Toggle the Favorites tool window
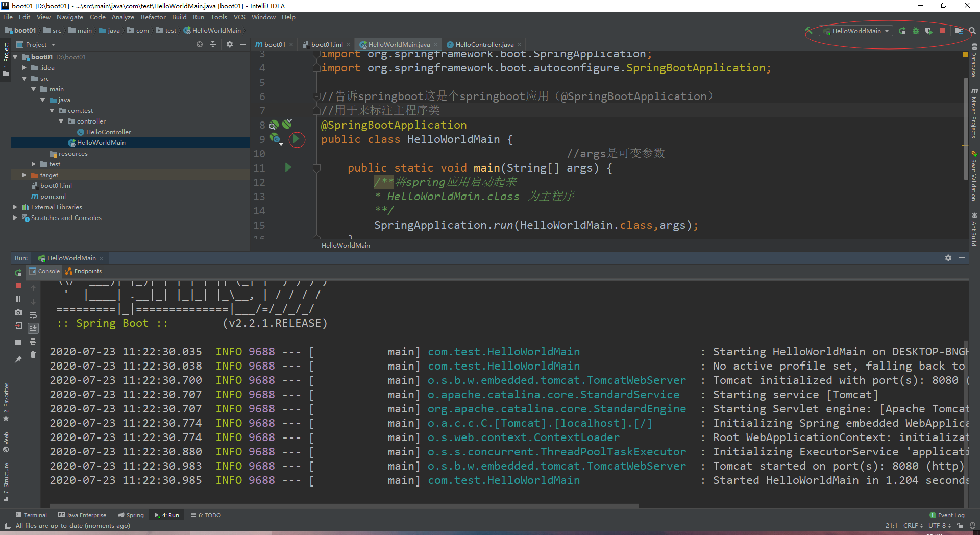Screen dimensions: 980x535 pyautogui.click(x=6, y=402)
